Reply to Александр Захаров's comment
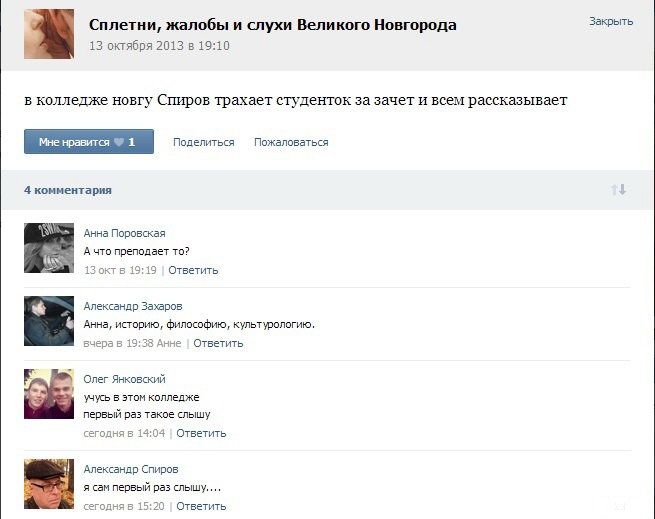Screen dimensions: 655x519 tap(218, 343)
